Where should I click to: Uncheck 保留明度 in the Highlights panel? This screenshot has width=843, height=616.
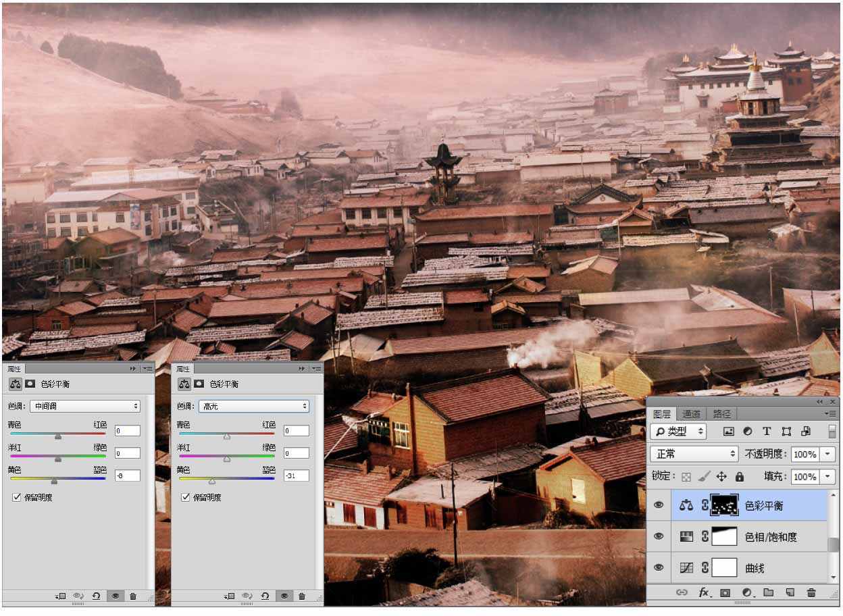[185, 497]
